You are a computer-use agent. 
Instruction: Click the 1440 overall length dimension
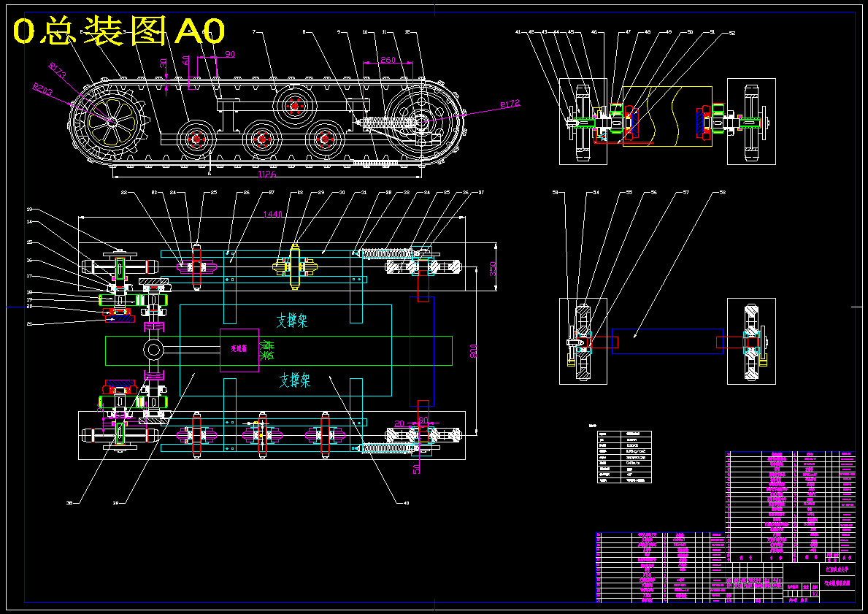pyautogui.click(x=272, y=213)
